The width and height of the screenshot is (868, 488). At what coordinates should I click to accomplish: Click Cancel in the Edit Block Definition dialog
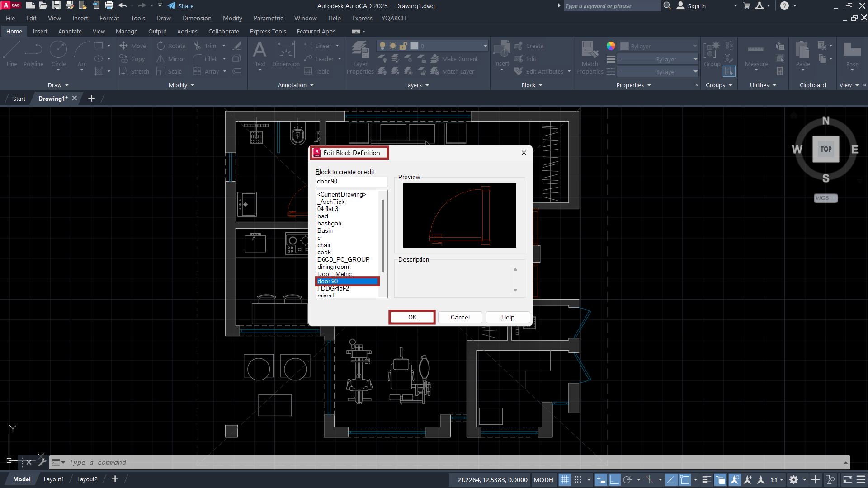[460, 317]
